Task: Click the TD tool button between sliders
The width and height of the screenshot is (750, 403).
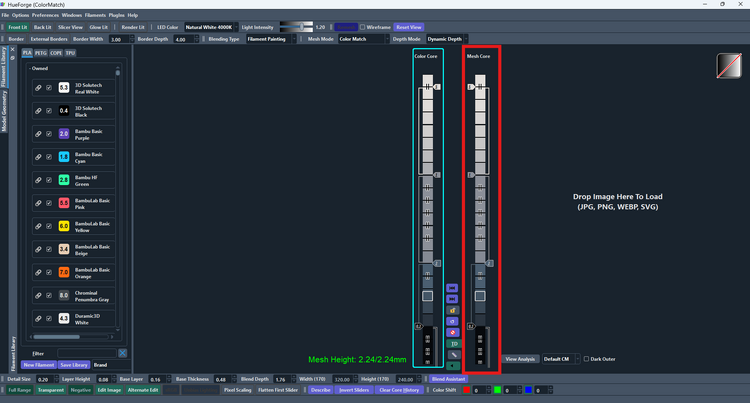Action: click(x=453, y=343)
